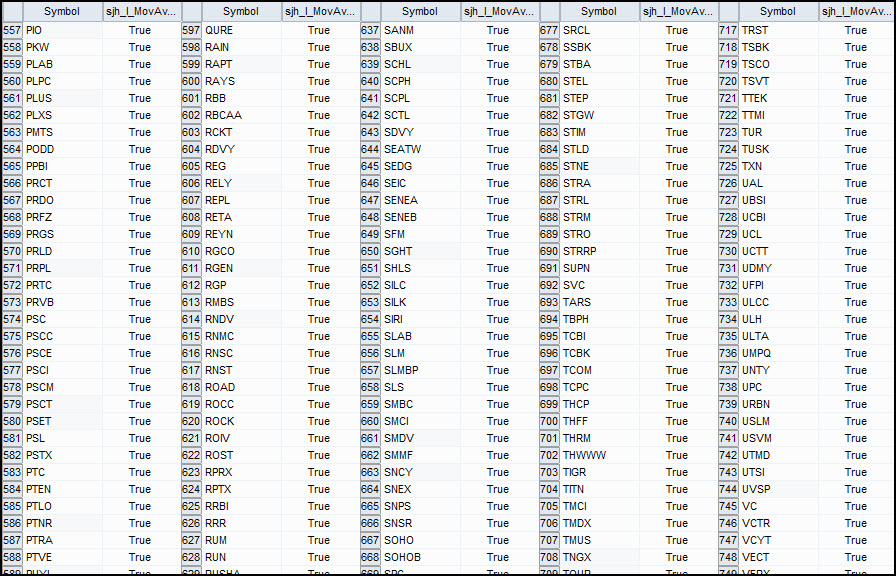Click the Symbol column header above SANM
896x576 pixels.
[x=420, y=11]
